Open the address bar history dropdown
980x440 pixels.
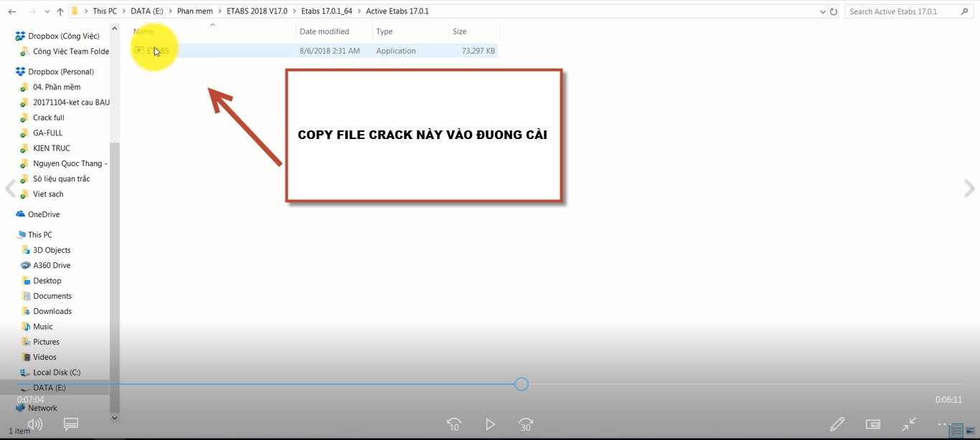click(x=822, y=11)
